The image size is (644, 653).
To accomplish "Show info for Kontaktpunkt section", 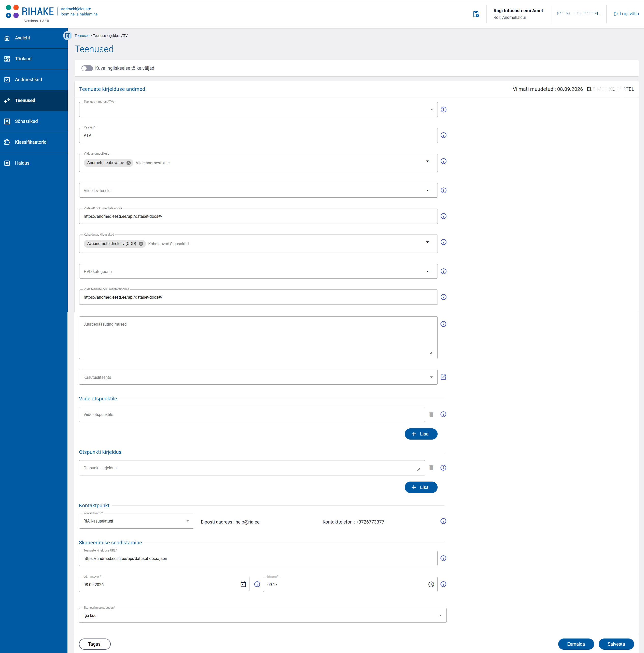I will tap(443, 521).
